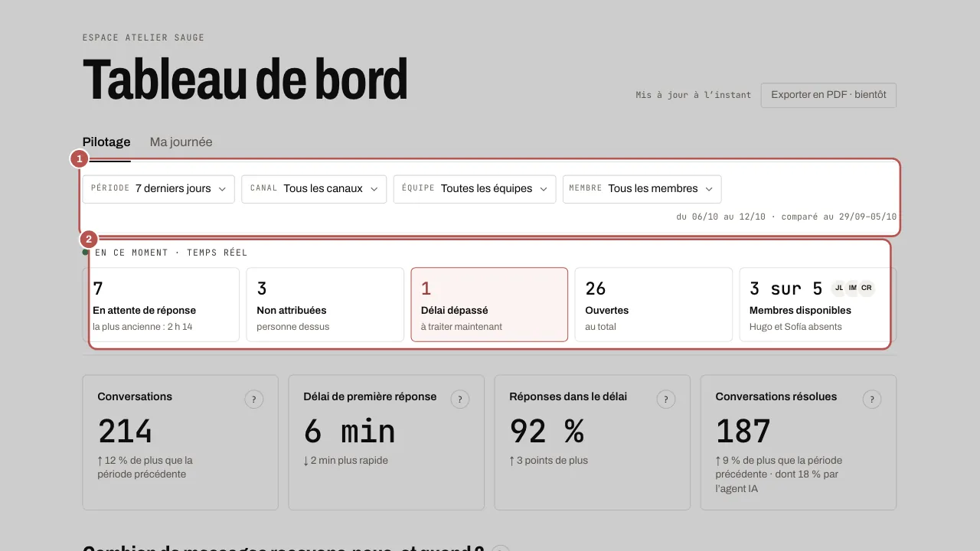Click the 214 conversations value

tap(125, 432)
